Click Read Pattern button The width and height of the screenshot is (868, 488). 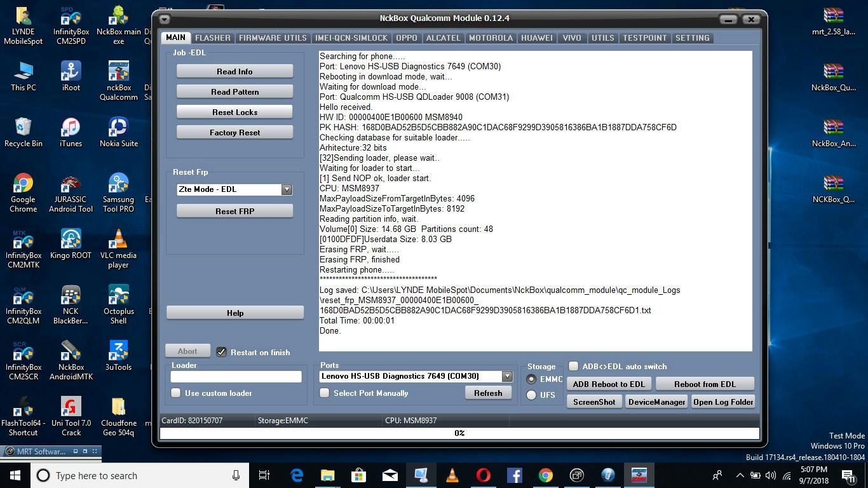(234, 91)
